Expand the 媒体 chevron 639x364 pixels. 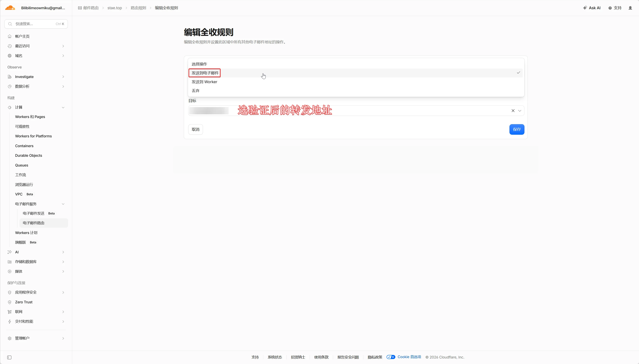pos(63,271)
